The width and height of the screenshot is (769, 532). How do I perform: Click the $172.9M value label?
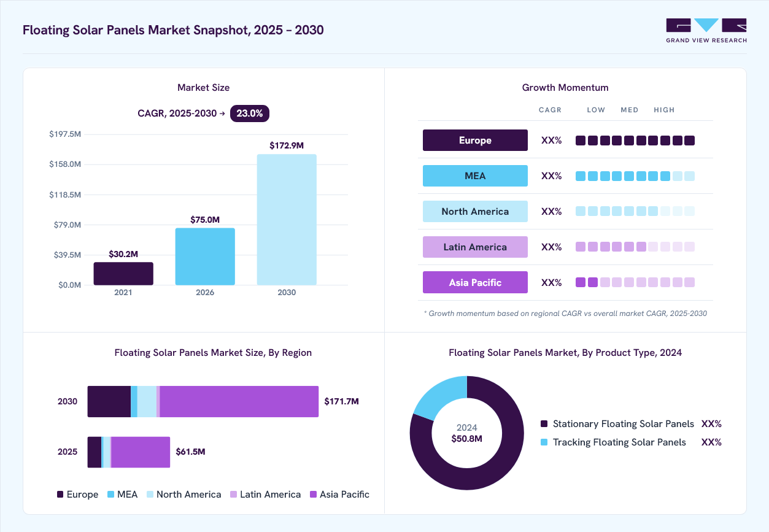(287, 145)
